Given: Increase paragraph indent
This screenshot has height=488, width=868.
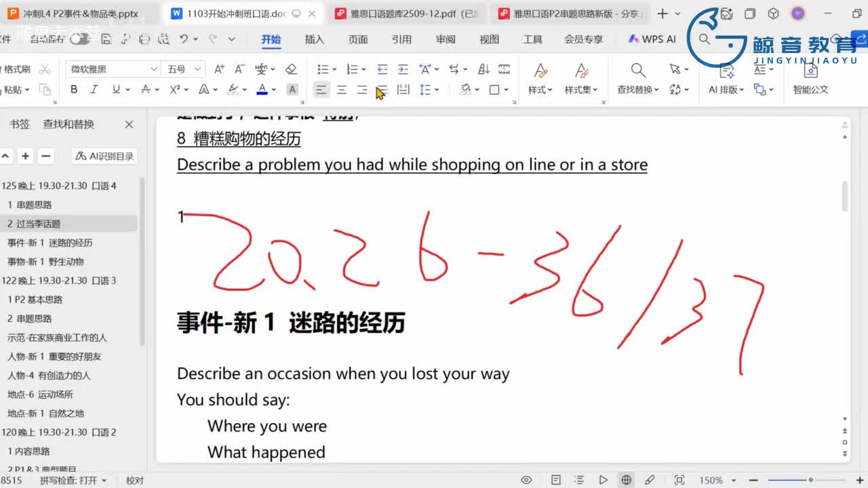Looking at the screenshot, I should tap(403, 69).
